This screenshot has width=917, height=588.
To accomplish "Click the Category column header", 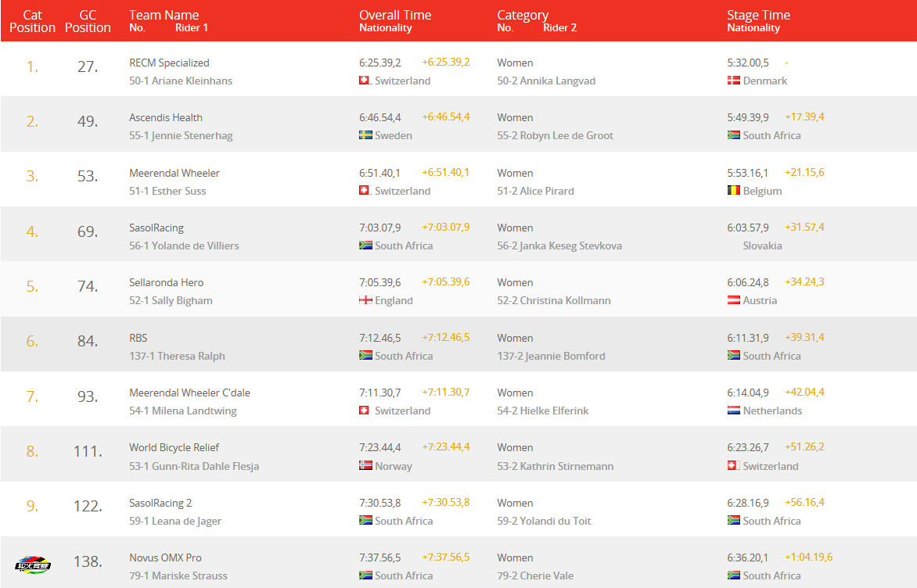I will click(x=523, y=15).
